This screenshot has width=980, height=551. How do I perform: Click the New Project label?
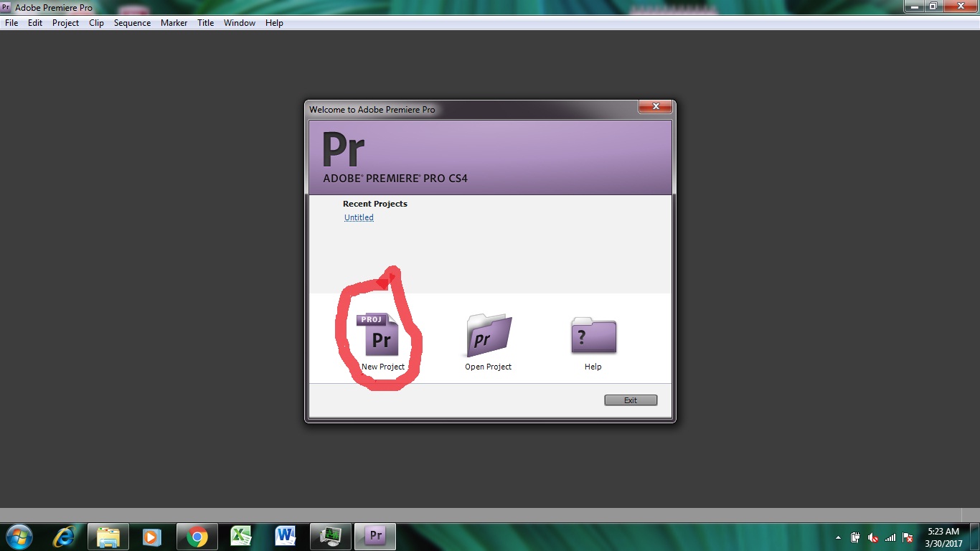click(x=383, y=367)
